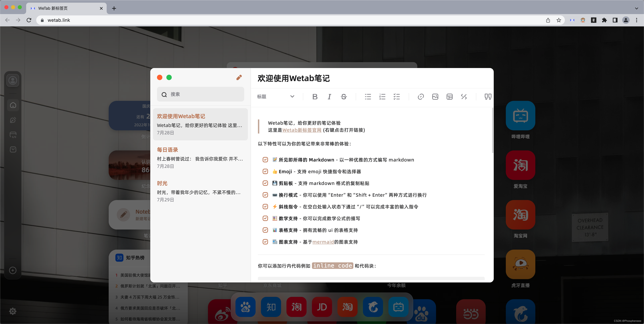This screenshot has width=644, height=324.
Task: Toggle the Markdown feature checkbox
Action: coord(265,160)
